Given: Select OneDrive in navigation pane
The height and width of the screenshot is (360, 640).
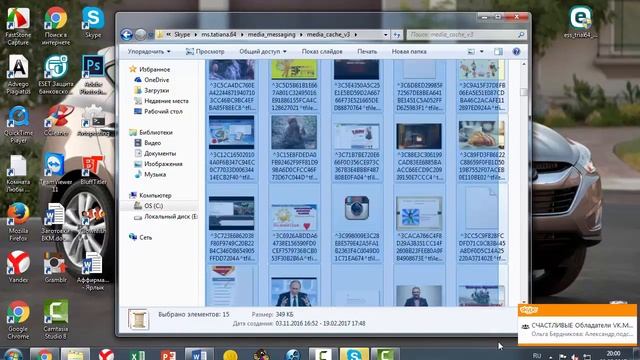Looking at the screenshot, I should (x=156, y=80).
